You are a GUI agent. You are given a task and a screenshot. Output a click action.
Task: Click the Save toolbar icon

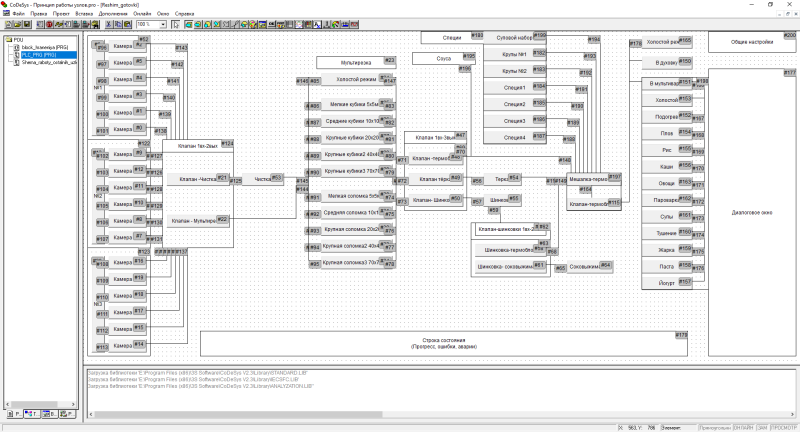tap(26, 23)
